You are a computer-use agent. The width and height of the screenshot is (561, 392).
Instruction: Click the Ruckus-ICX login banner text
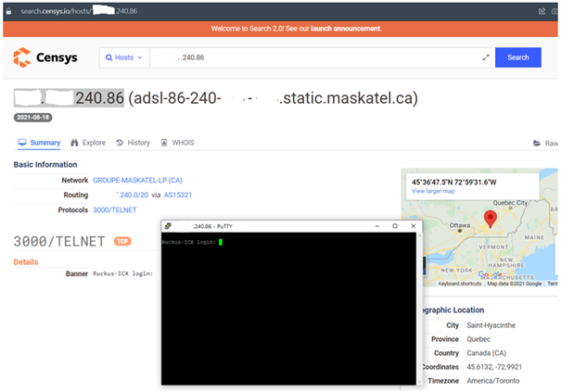[x=122, y=273]
